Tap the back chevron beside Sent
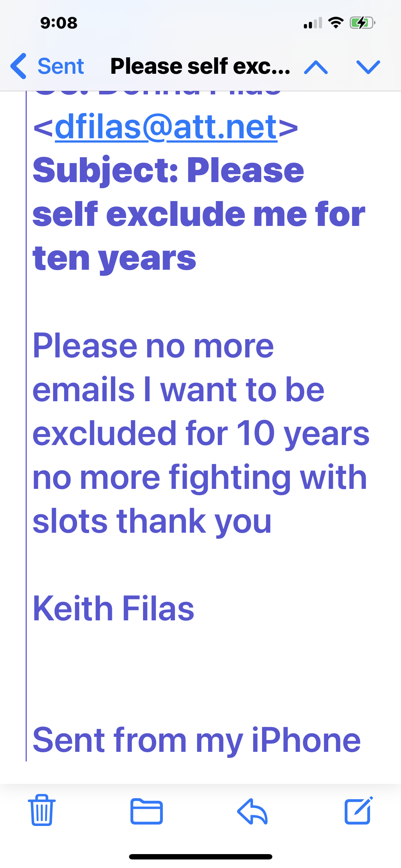 pos(19,66)
